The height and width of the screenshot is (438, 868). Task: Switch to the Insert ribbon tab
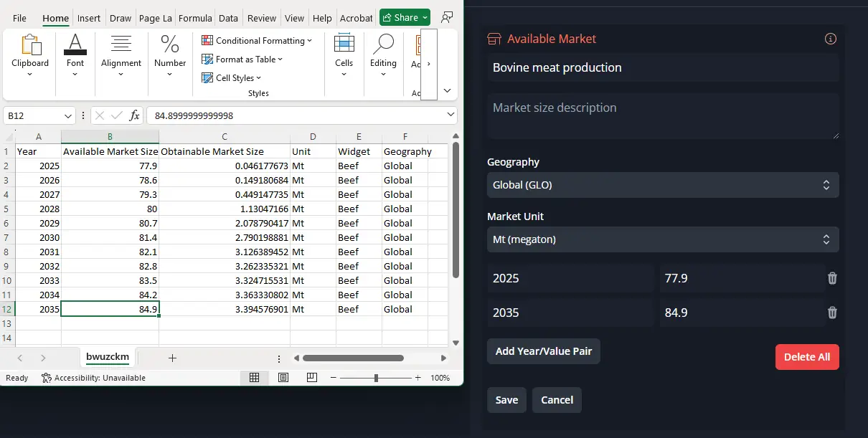tap(89, 18)
